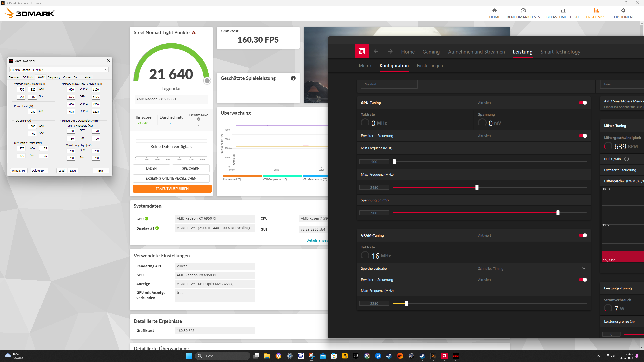Screen dimensions: 644x362
Task: Click the ERNEUT AUSFÜHREN button
Action: coord(172,189)
